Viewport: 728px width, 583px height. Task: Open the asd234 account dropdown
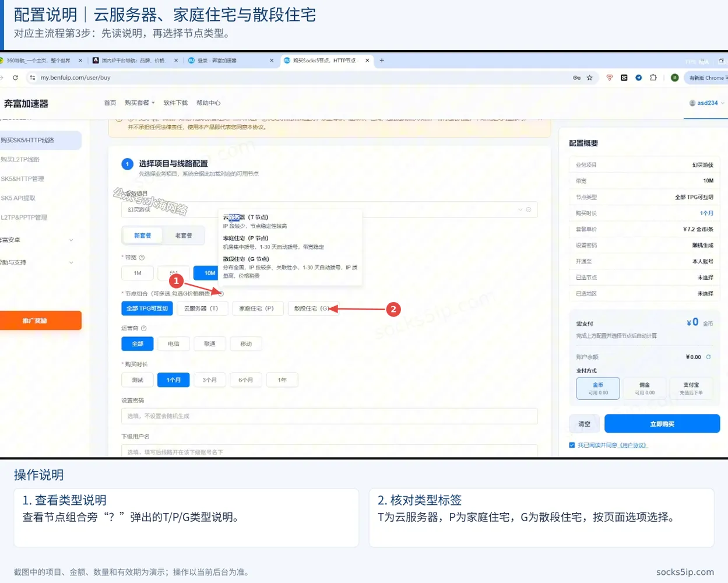click(x=707, y=103)
